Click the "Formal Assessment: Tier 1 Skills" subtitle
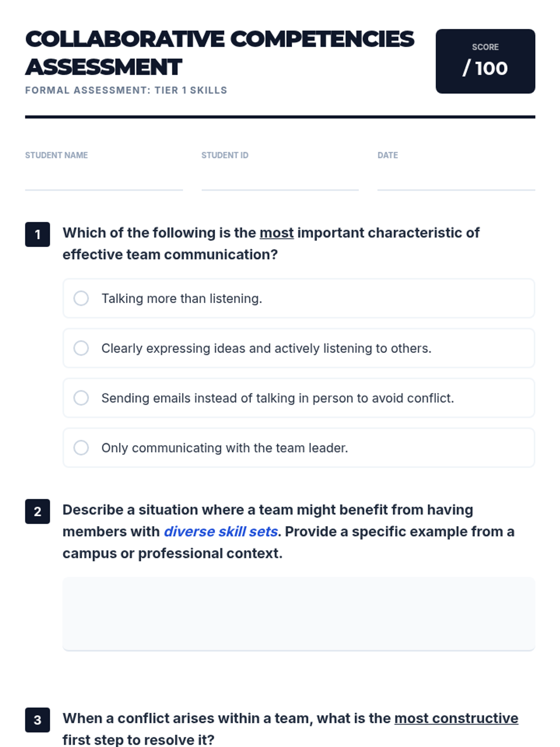Viewport: 560px width, 747px height. 126,90
